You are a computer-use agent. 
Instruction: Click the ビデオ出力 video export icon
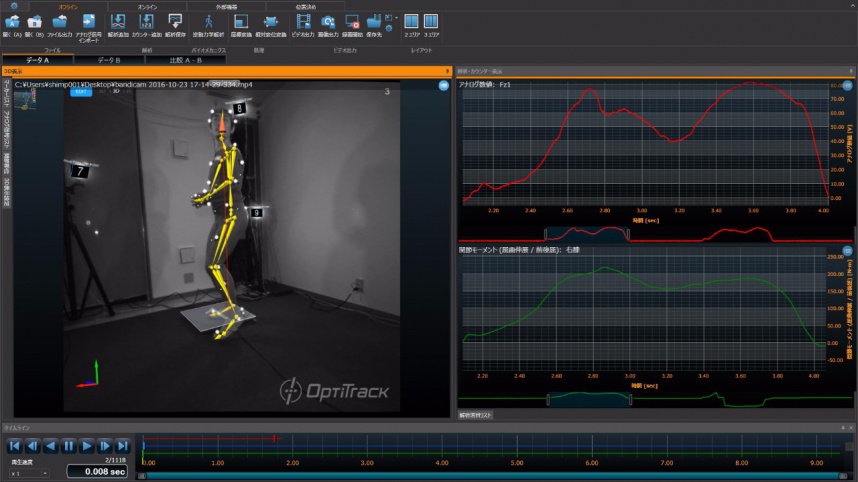301,24
